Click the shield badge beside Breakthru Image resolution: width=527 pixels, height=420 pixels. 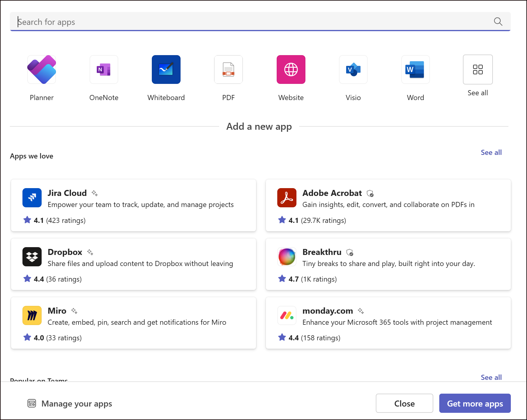[x=350, y=253]
